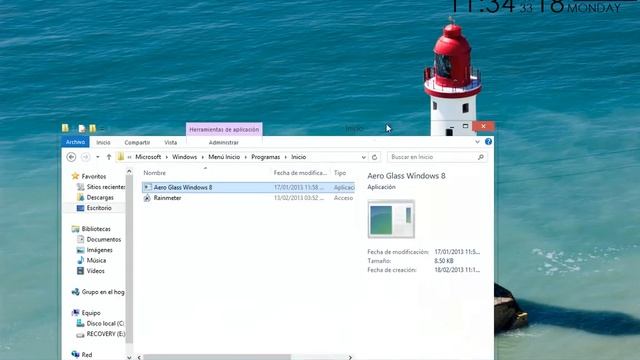Open Sitios recientes in sidebar
The height and width of the screenshot is (360, 640).
tap(106, 187)
